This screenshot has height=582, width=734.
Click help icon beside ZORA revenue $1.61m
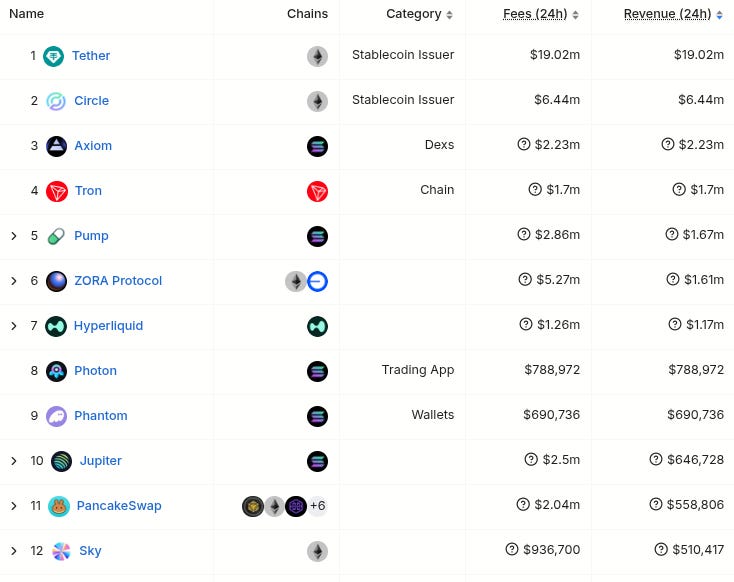673,279
